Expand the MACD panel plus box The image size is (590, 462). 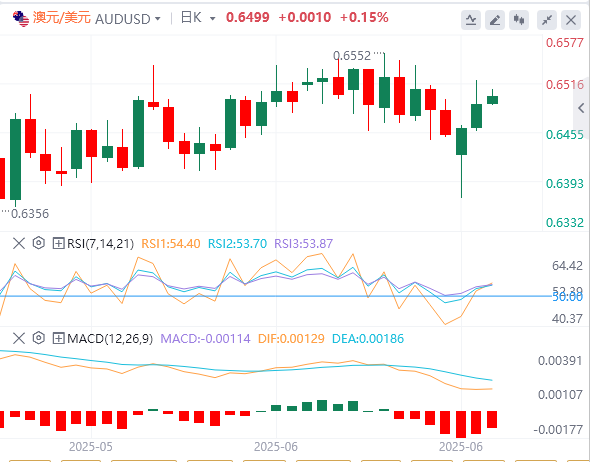pos(58,339)
